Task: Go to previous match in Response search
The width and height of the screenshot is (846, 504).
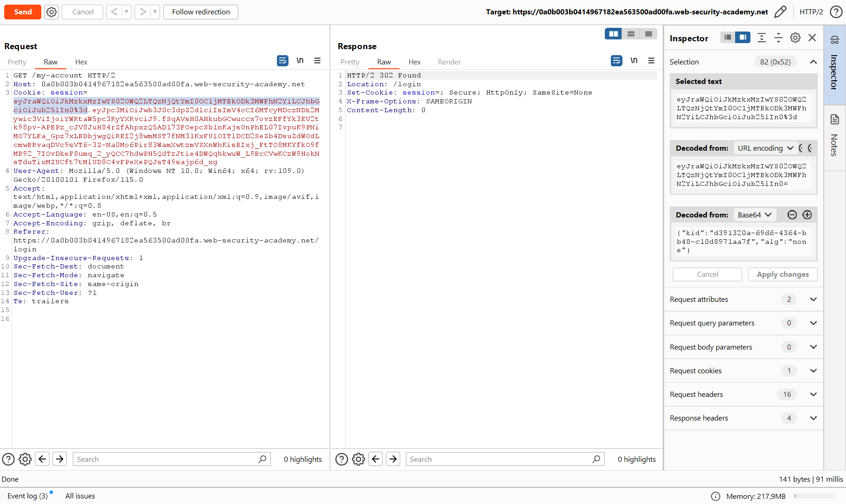Action: pos(376,459)
